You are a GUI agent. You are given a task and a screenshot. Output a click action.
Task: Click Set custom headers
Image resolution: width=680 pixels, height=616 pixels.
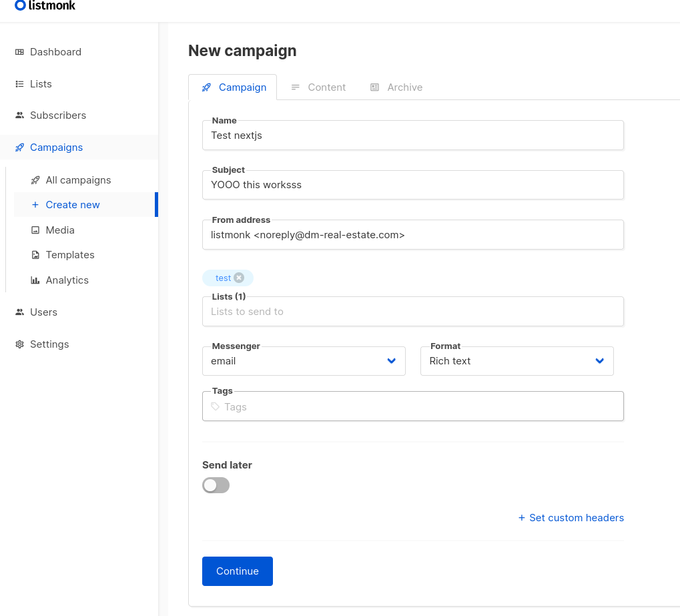pos(571,518)
